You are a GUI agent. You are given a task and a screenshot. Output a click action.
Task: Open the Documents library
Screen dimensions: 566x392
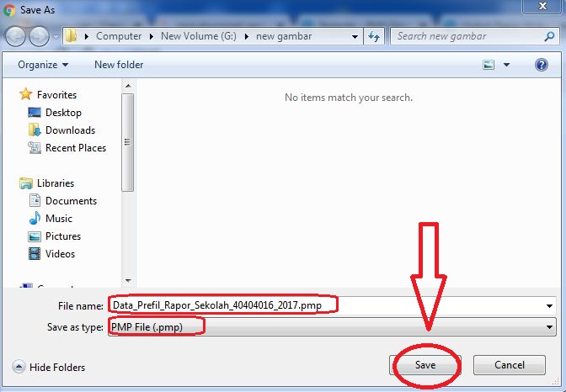click(71, 201)
